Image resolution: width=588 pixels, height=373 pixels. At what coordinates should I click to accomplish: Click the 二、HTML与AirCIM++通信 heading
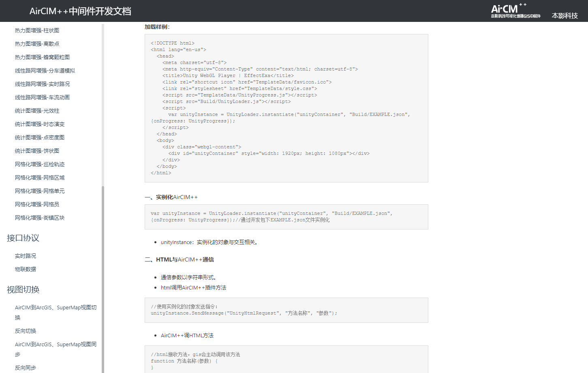[179, 259]
